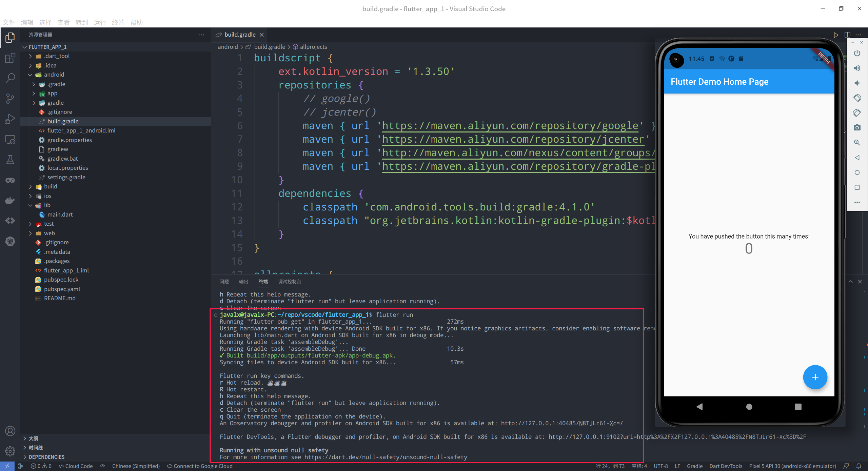The height and width of the screenshot is (471, 868).
Task: Switch to the 问题 panel tab
Action: coord(224,282)
